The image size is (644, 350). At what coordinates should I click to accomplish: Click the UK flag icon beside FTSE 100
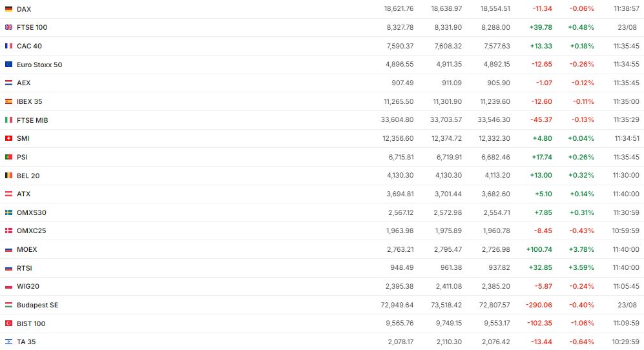8,27
